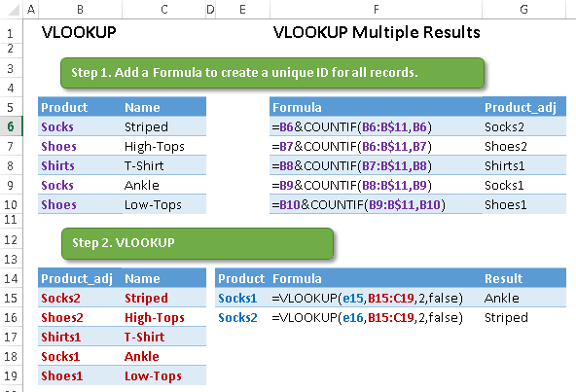Click the Step 1 green banner shape
Image resolution: width=576 pixels, height=392 pixels.
272,73
